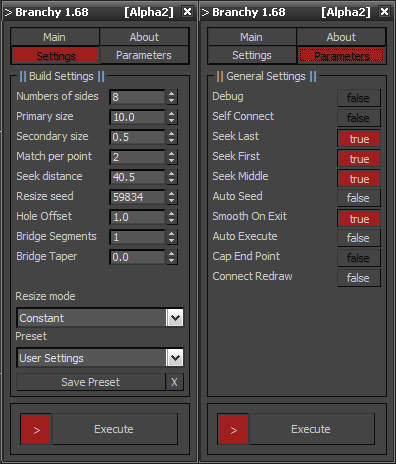Viewport: 396px width, 464px height.
Task: Adjust Seek distance spinner arrows
Action: 172,177
